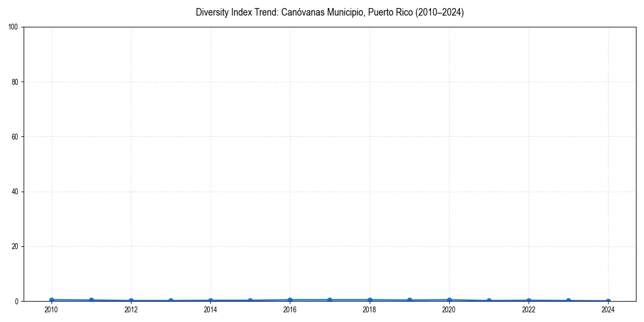This screenshot has height=322, width=644.
Task: Select the 2024 x-axis tick label
Action: coord(608,309)
